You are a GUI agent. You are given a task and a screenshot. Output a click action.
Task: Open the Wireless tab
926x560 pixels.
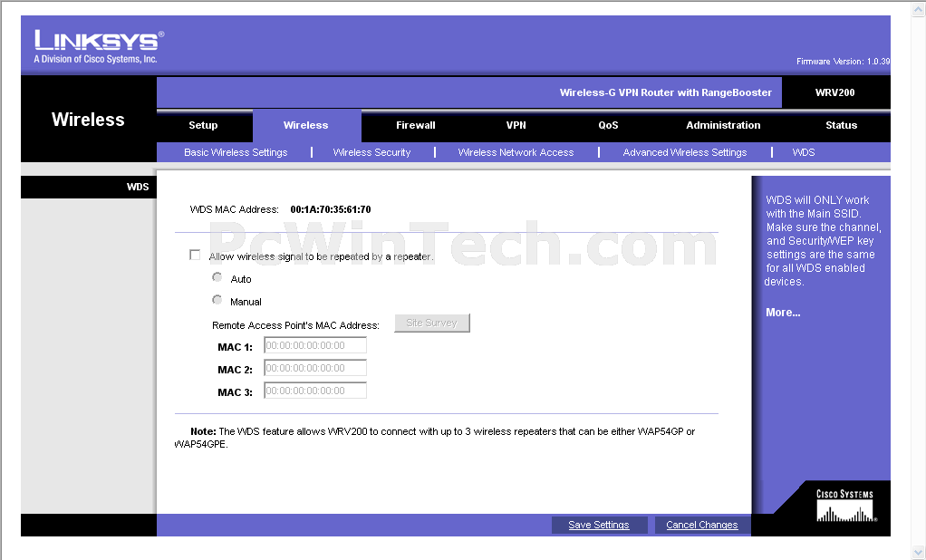point(306,125)
